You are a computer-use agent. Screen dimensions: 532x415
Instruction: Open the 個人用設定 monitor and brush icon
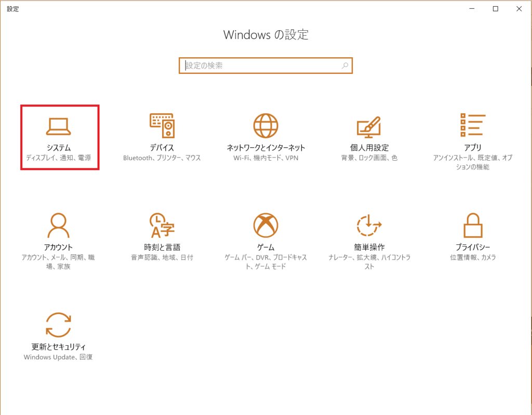click(369, 127)
